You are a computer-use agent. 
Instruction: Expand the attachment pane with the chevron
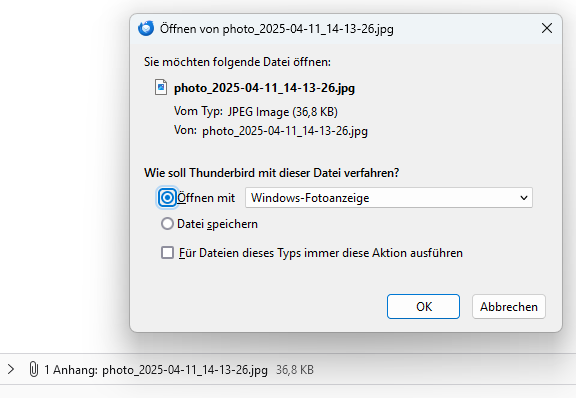[11, 369]
